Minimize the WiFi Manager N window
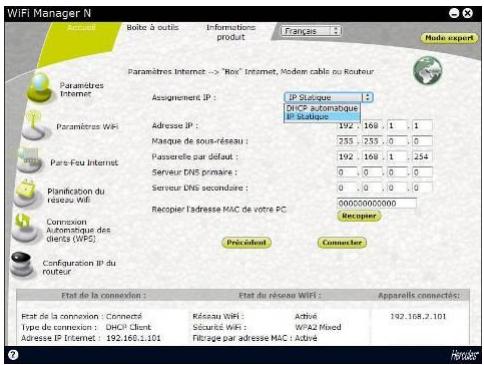This screenshot has height=365, width=484. 454,13
